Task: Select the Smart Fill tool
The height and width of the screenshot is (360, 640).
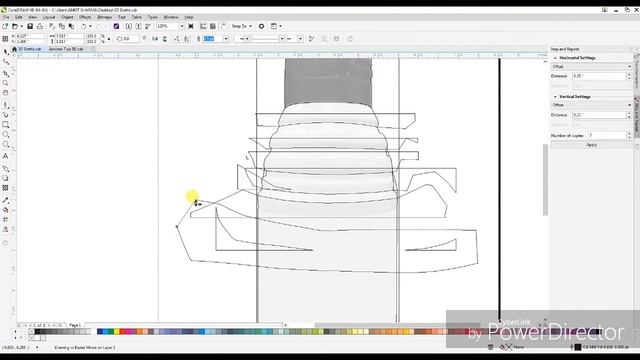Action: [x=5, y=229]
